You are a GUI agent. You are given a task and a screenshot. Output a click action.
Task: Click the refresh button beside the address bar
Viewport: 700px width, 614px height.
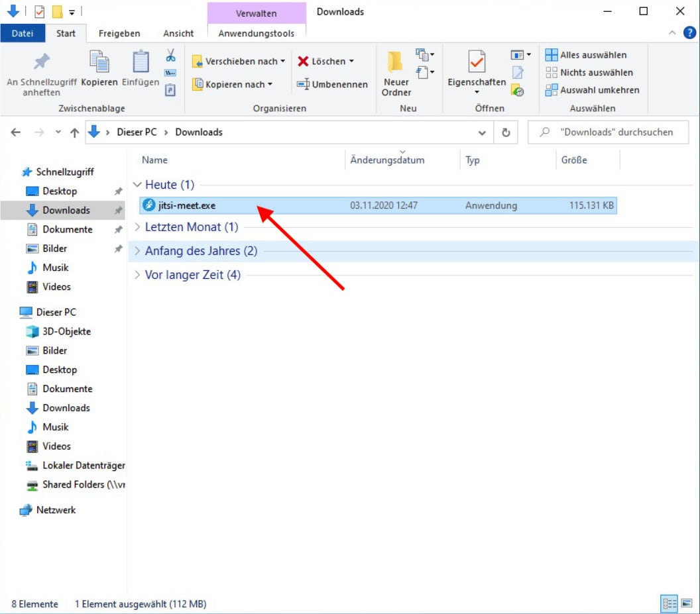coord(506,132)
